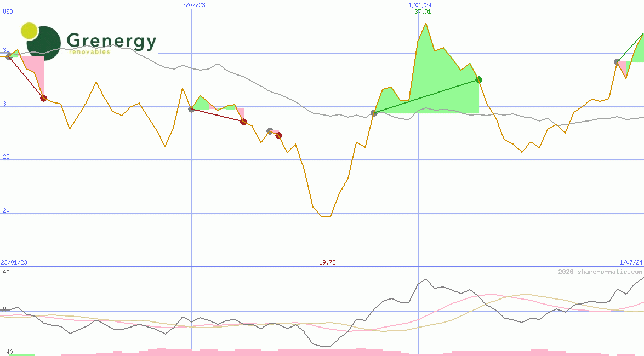
Task: Select the 23/01/23 start date label
Action: 14,262
